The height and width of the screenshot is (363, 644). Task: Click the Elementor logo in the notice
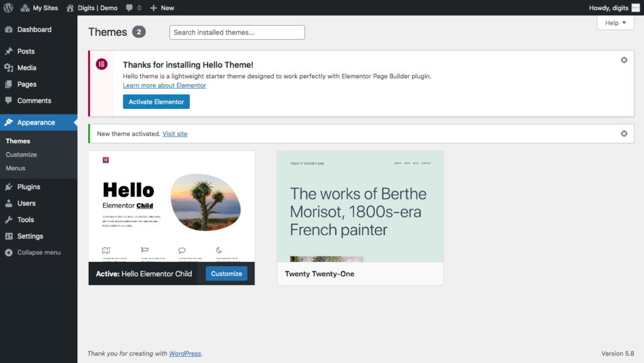pos(102,64)
